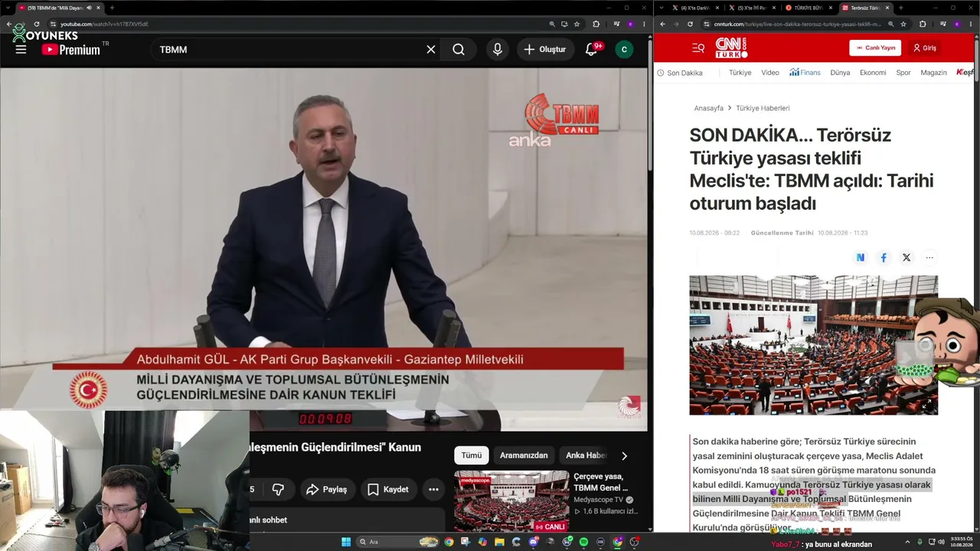Open the Dünya menu item
This screenshot has height=551, width=980.
click(840, 73)
